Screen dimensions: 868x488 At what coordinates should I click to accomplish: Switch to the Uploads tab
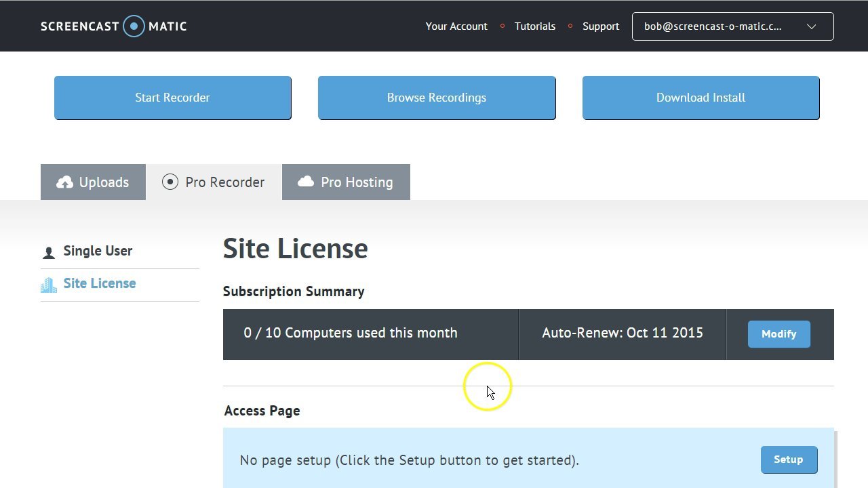93,182
